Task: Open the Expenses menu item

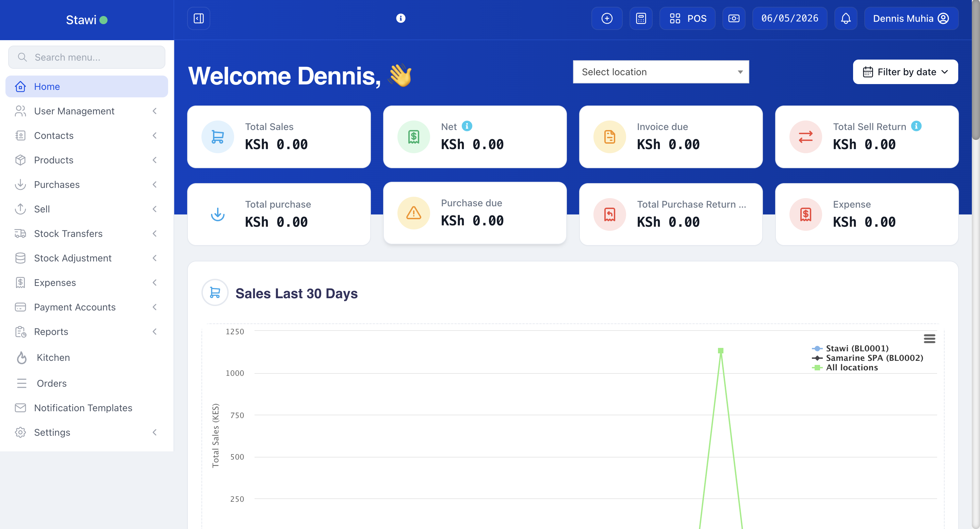Action: (87, 283)
